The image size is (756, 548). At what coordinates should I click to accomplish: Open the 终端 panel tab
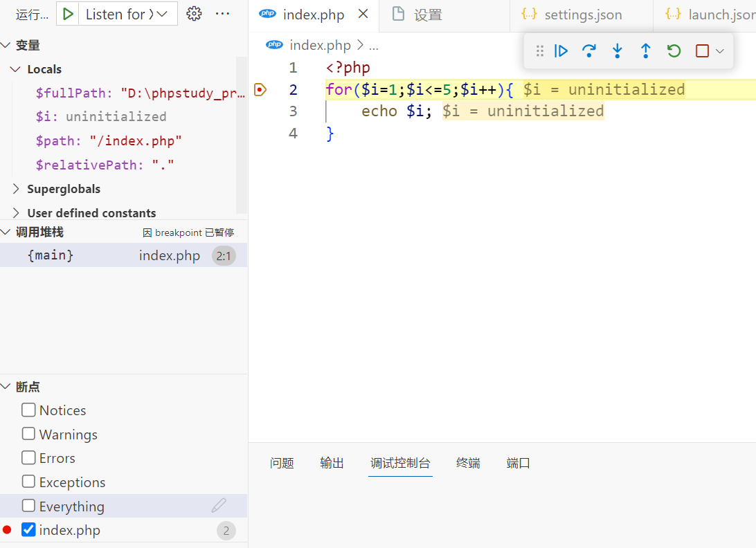[468, 463]
